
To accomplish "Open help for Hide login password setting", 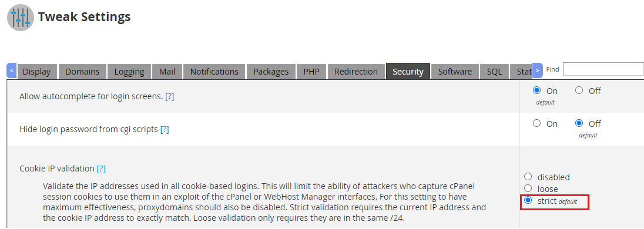I will (x=165, y=129).
